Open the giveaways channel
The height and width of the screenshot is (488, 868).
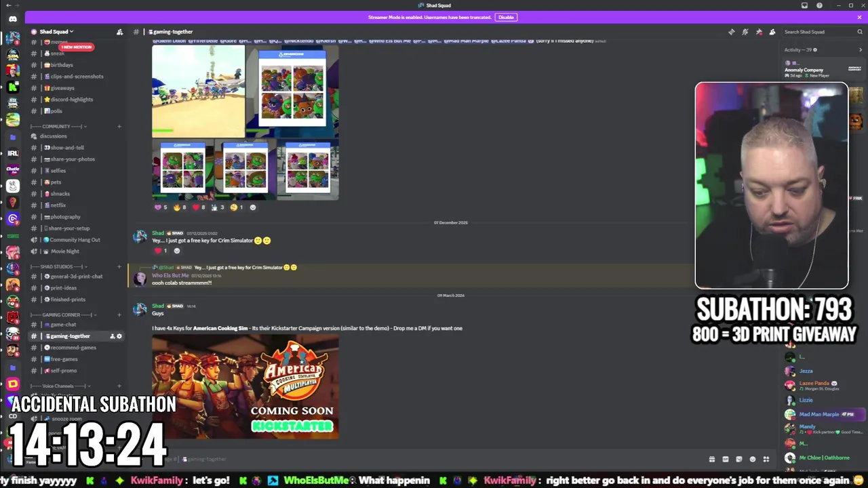[x=77, y=88]
